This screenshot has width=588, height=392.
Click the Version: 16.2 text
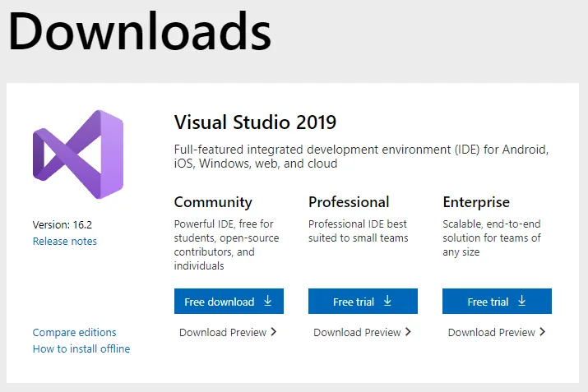coord(63,225)
